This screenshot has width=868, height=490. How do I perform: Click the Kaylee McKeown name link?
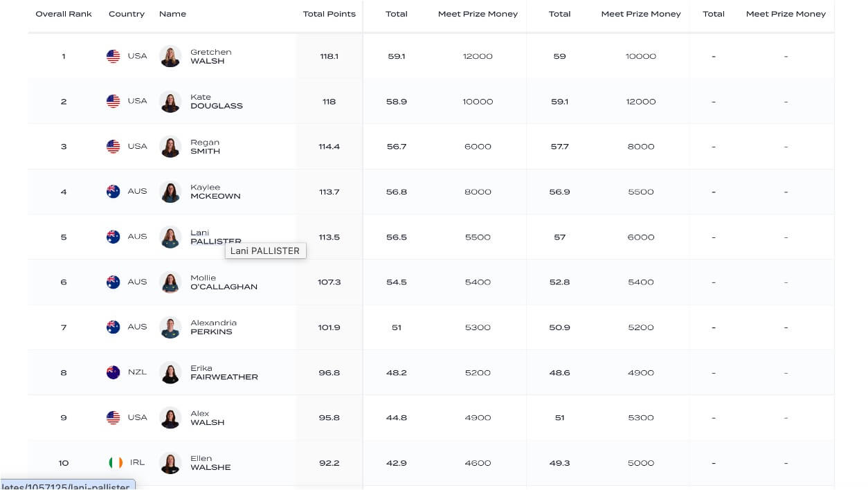pos(215,192)
